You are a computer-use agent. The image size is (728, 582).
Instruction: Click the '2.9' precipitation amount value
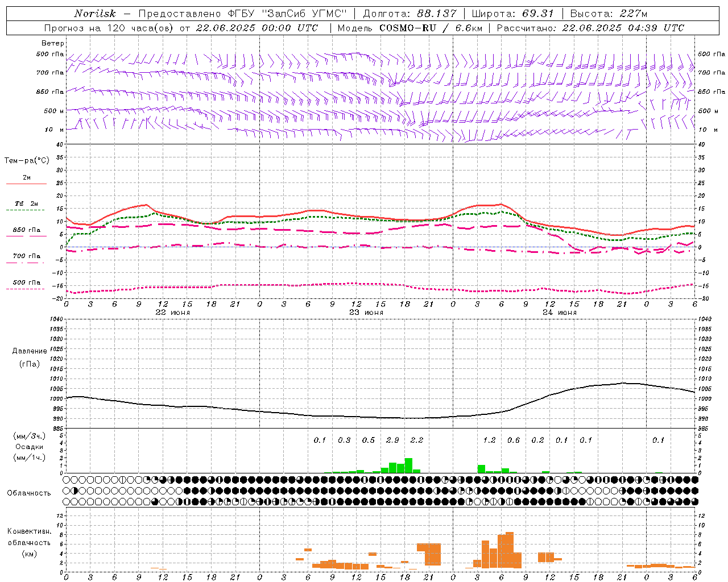point(392,440)
